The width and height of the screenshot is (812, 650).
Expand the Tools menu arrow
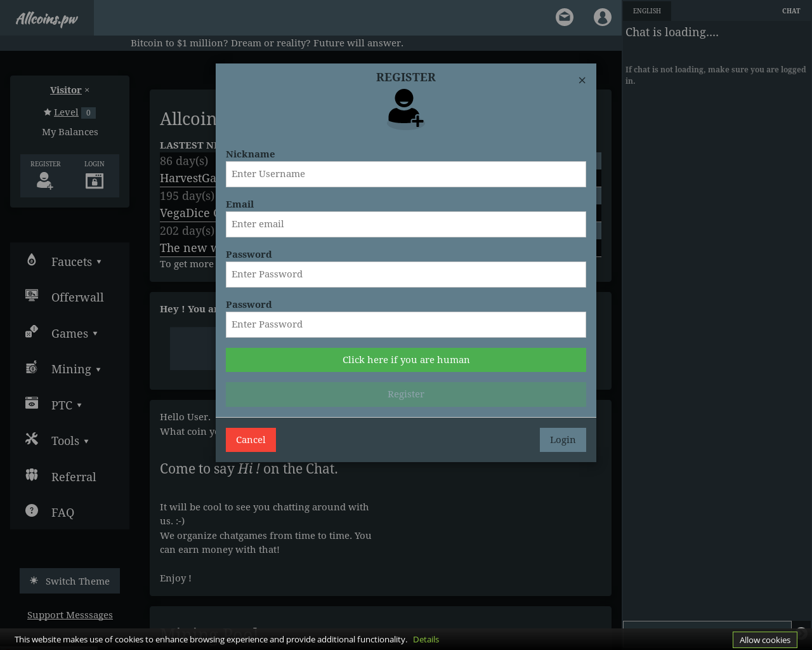(86, 441)
